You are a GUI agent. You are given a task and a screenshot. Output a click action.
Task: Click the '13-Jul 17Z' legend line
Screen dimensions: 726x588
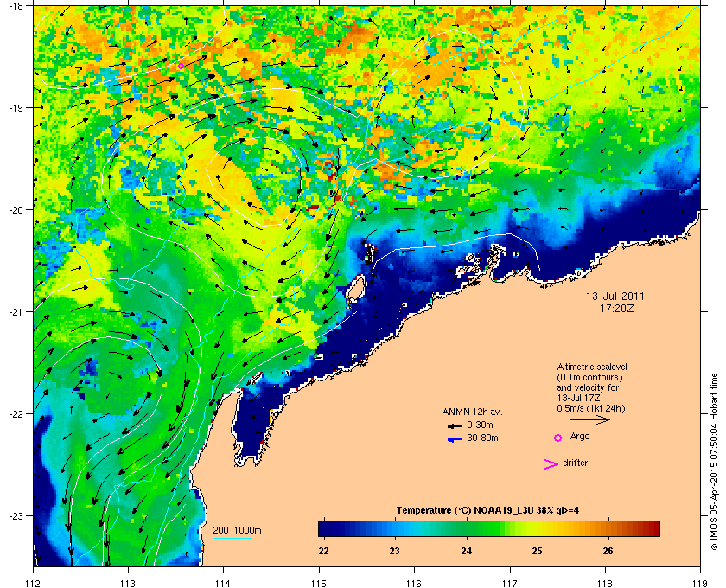pyautogui.click(x=579, y=398)
